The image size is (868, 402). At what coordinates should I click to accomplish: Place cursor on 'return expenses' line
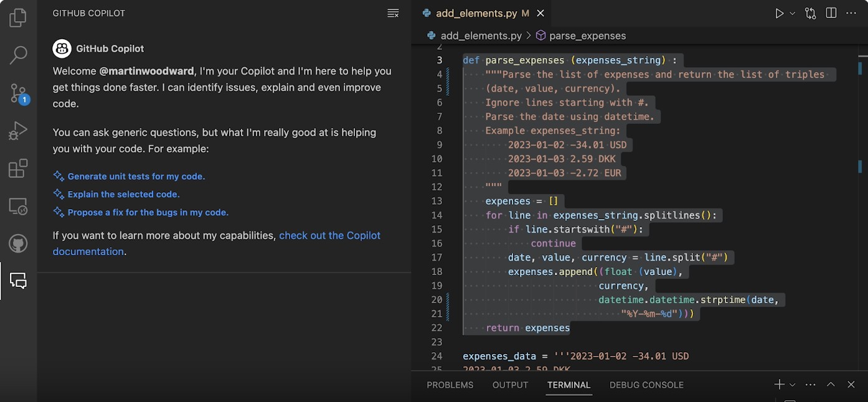[x=527, y=328]
